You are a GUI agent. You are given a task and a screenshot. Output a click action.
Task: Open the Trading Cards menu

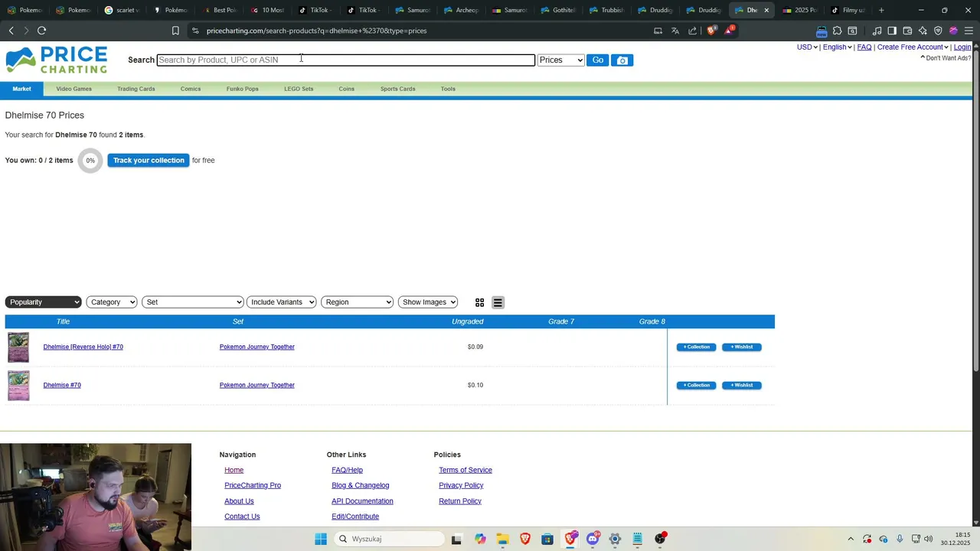136,89
